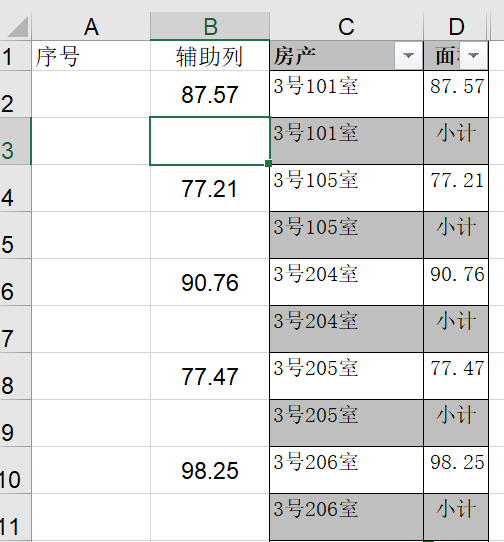Select row 3 header
Viewport: 504px width, 542px height.
15,141
